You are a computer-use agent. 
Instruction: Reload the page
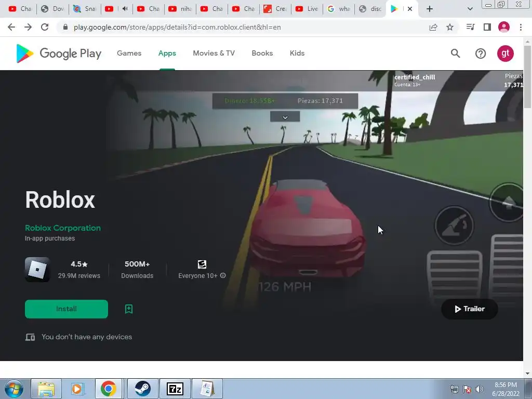click(45, 27)
